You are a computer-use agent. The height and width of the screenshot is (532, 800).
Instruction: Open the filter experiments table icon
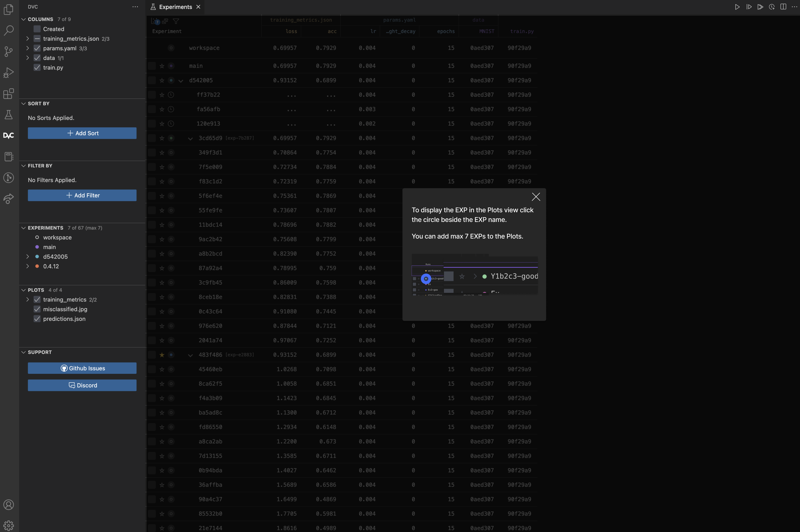(176, 21)
